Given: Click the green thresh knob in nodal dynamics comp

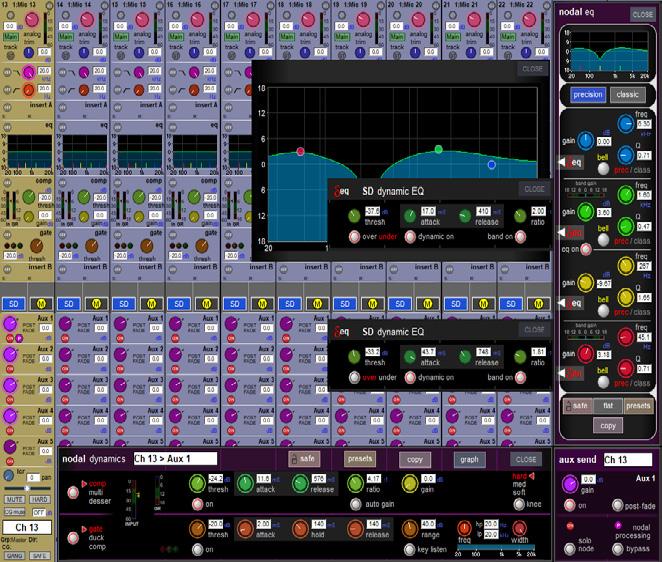Looking at the screenshot, I should (x=197, y=483).
